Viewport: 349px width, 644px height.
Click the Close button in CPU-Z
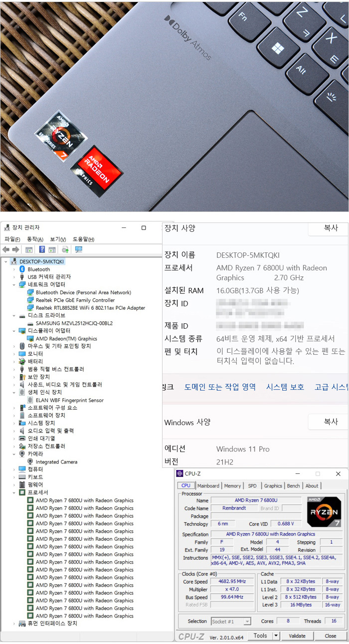pos(331,636)
